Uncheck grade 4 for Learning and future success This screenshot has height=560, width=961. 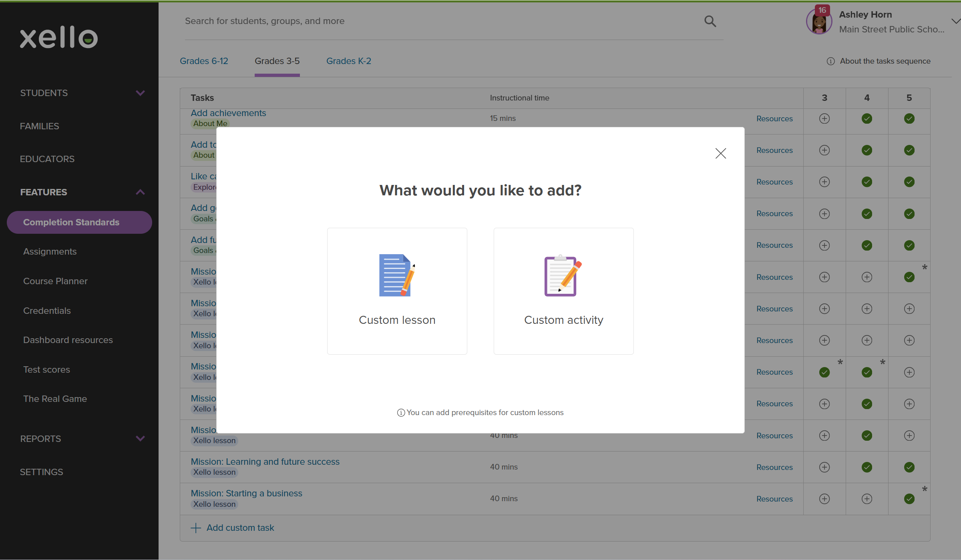click(867, 467)
